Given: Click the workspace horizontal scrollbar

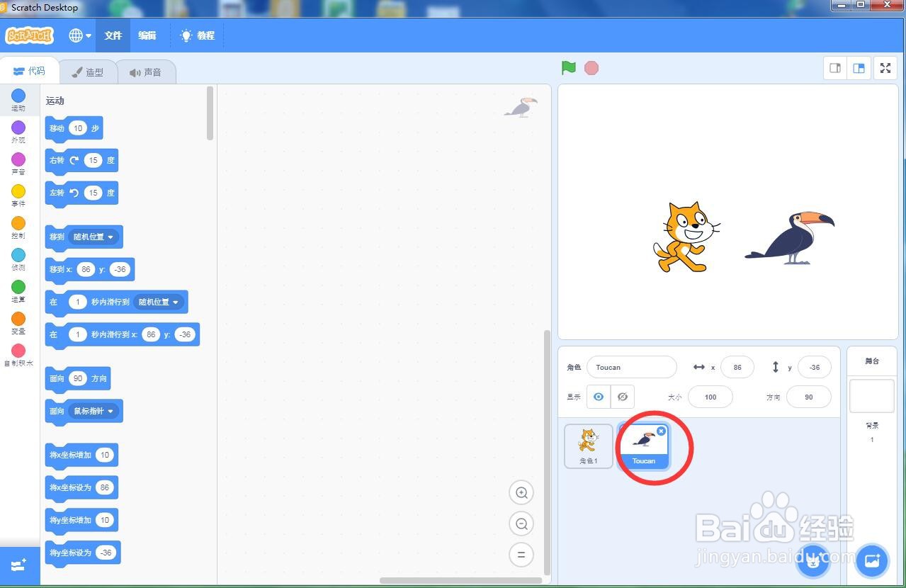Looking at the screenshot, I should click(x=460, y=580).
